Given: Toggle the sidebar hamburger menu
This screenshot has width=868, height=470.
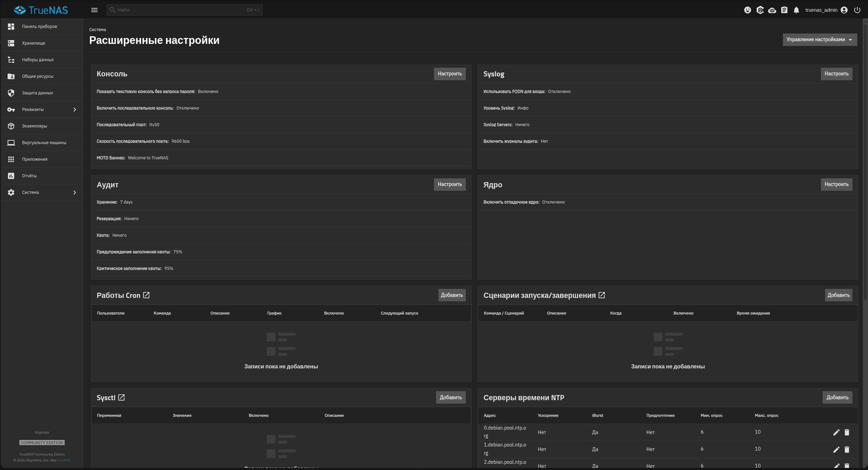Looking at the screenshot, I should point(94,10).
